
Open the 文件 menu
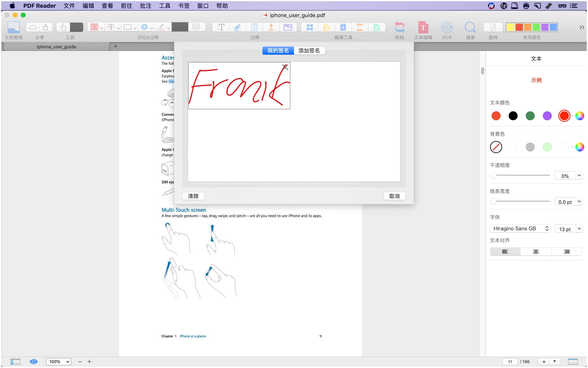(69, 6)
